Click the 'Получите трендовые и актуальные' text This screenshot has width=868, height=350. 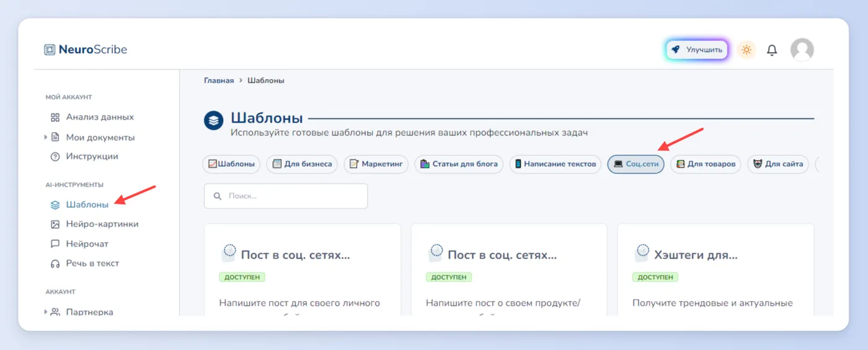coord(712,303)
